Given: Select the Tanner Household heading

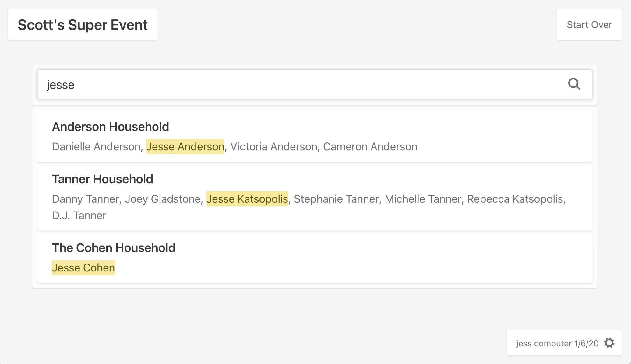Looking at the screenshot, I should pyautogui.click(x=102, y=179).
